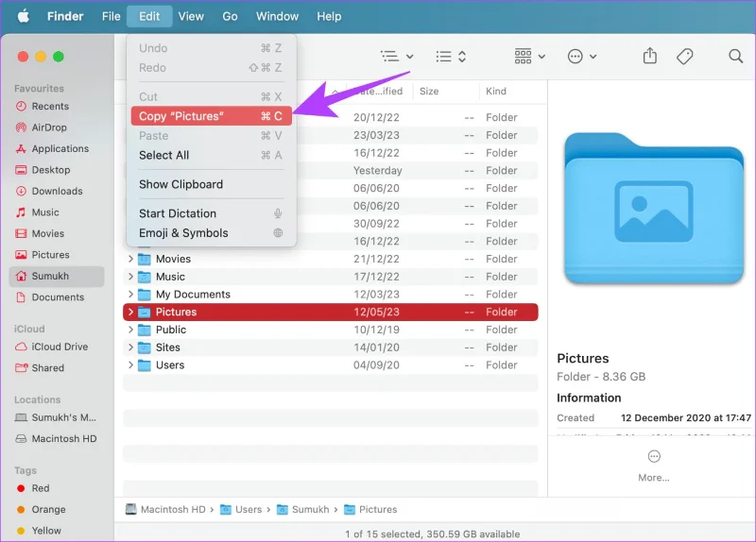The height and width of the screenshot is (542, 756).
Task: Open the Action ellipsis toolbar dropdown
Action: [582, 57]
